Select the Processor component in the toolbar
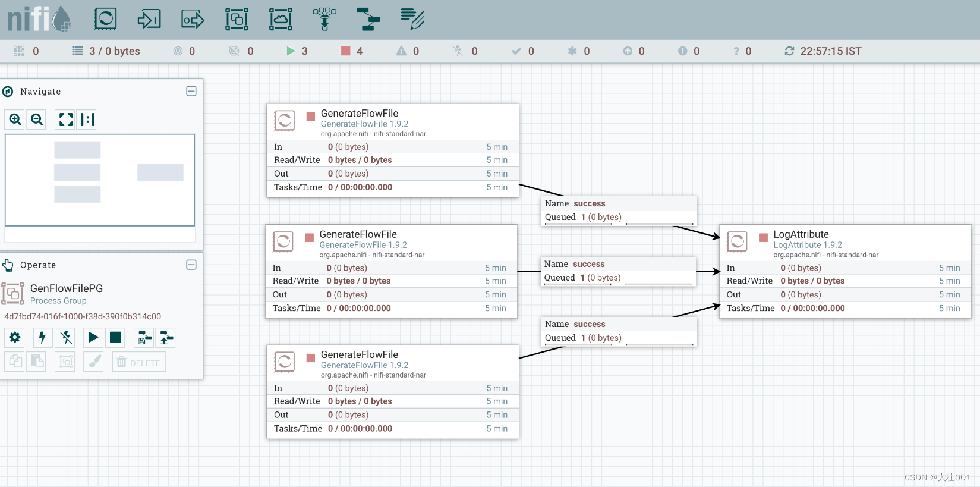The width and height of the screenshot is (980, 487). coord(105,19)
